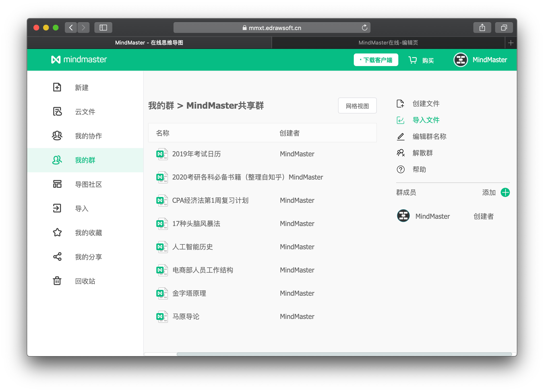This screenshot has width=544, height=392.
Task: Click the 创建者 column header
Action: [289, 133]
